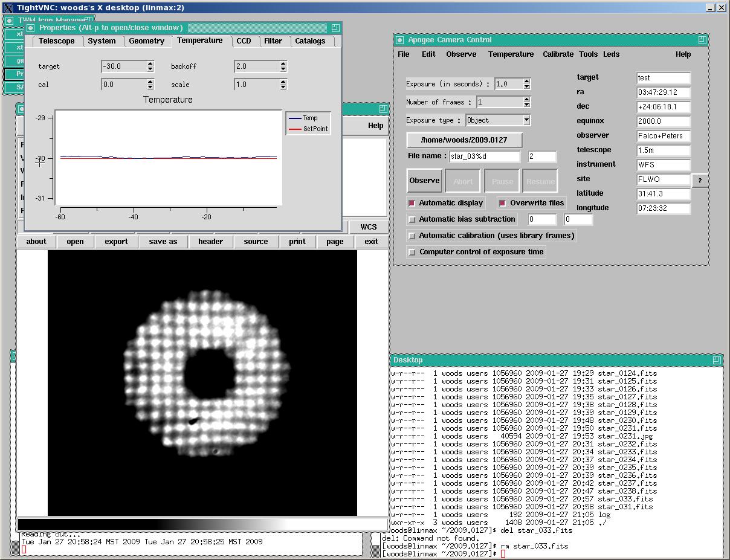Increase the Exposure seconds spinner
Screen dimensions: 730x560
tap(527, 82)
